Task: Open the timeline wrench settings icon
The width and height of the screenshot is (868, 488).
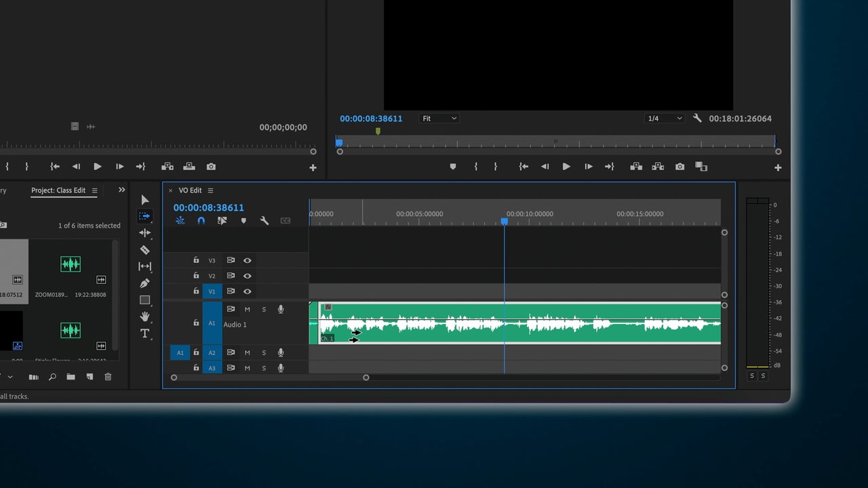Action: 264,220
